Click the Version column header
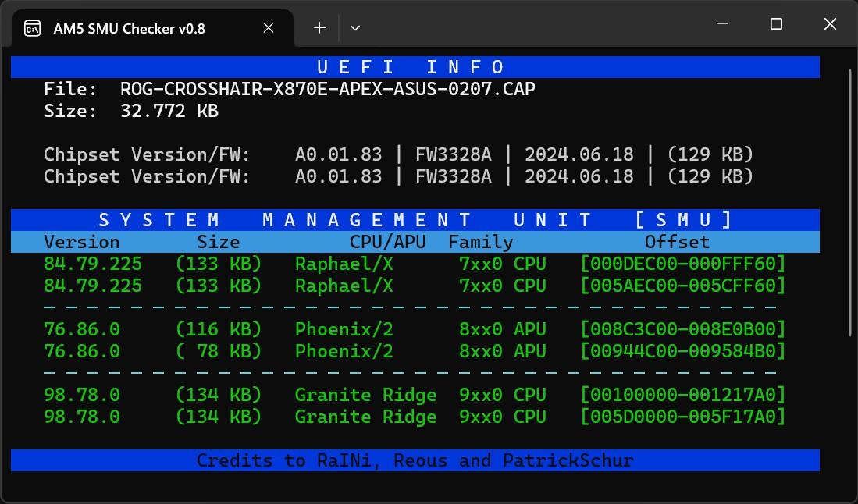Screen dimensions: 858x504 click(x=81, y=242)
